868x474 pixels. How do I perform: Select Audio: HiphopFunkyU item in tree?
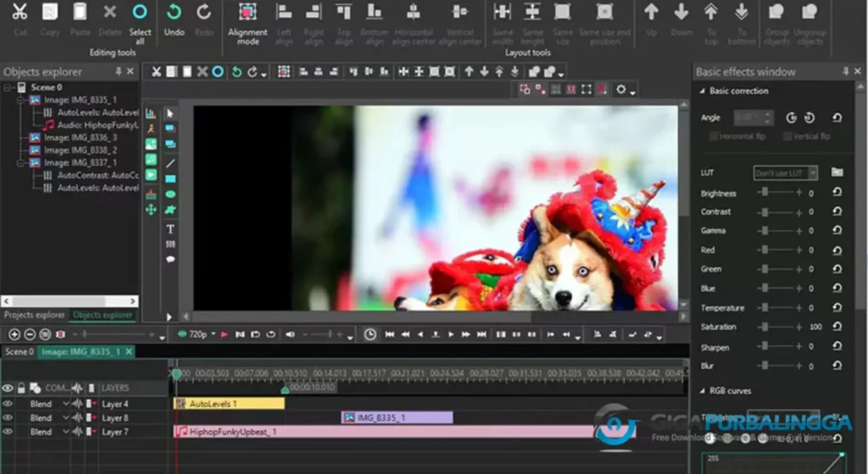(x=97, y=125)
